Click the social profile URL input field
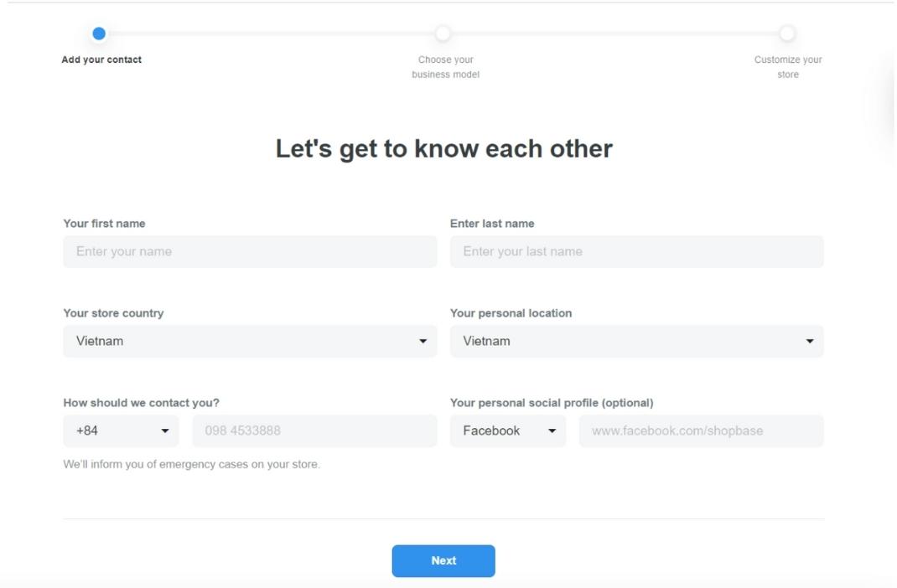This screenshot has width=897, height=588. click(x=701, y=431)
